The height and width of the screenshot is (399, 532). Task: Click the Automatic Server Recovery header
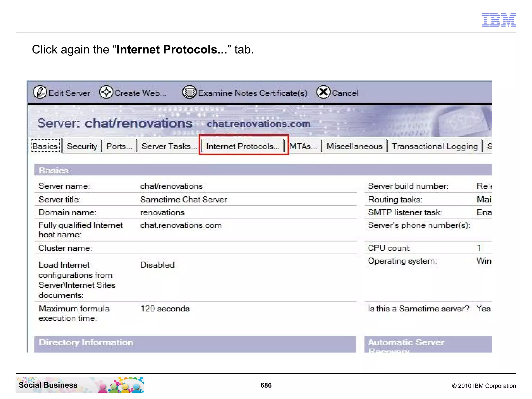pyautogui.click(x=428, y=344)
